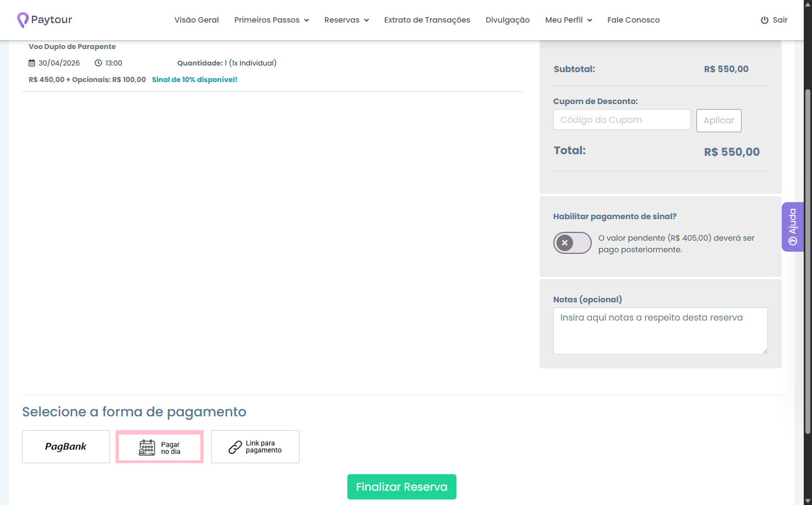Open Fale Conosco page
This screenshot has height=505, width=812.
pyautogui.click(x=634, y=20)
